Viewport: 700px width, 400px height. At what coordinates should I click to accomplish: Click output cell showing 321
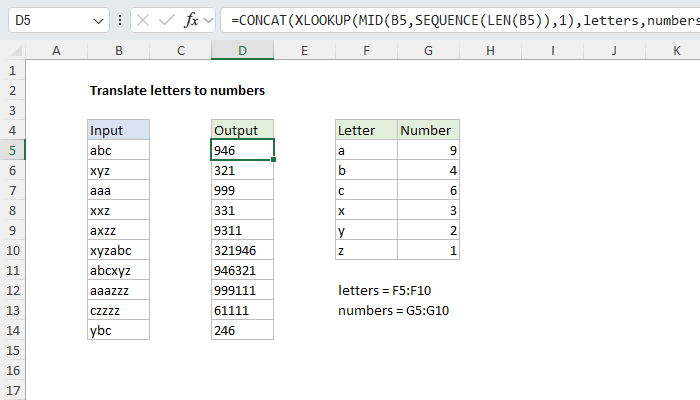tap(242, 171)
